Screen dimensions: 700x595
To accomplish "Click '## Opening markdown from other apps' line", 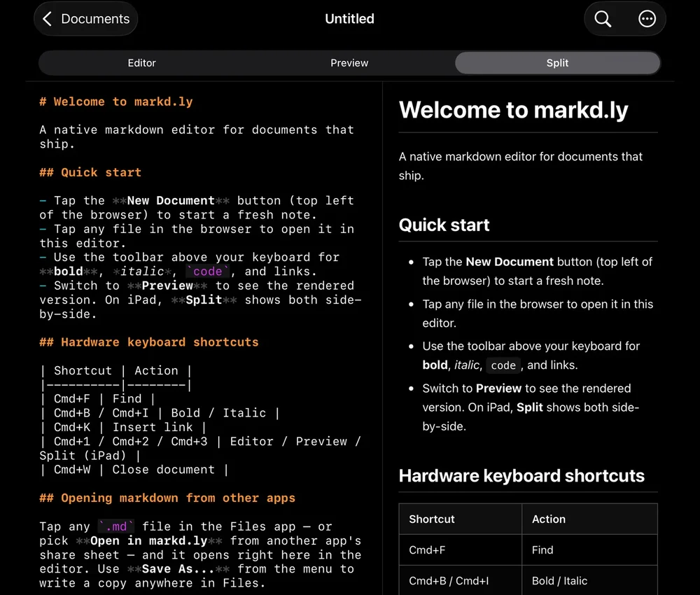I will coord(167,498).
